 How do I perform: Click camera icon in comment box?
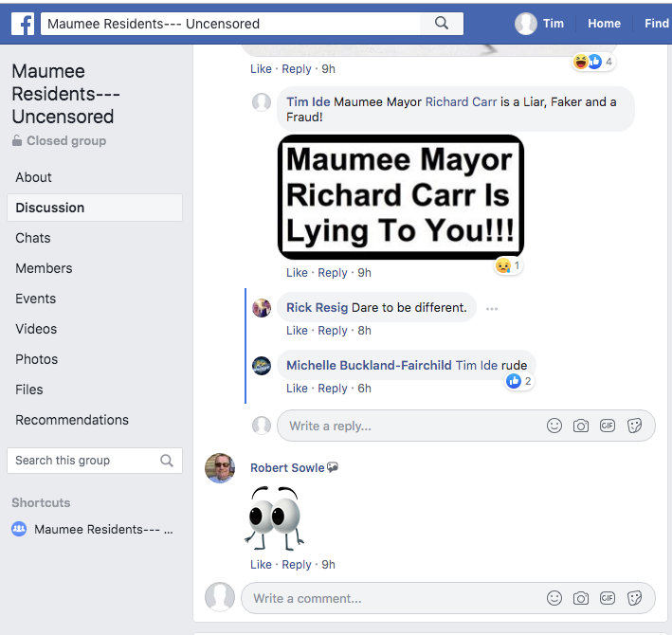[x=581, y=598]
